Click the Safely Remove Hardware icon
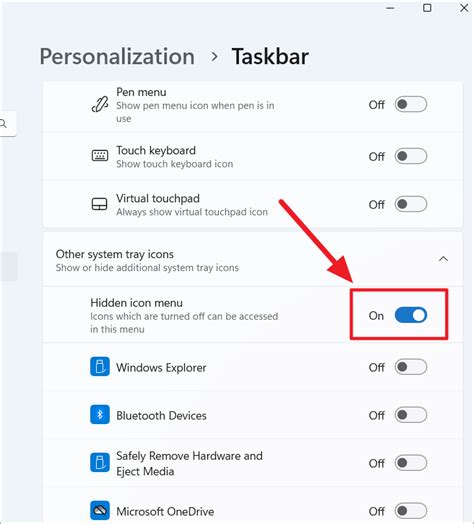474x524 pixels. click(x=100, y=463)
